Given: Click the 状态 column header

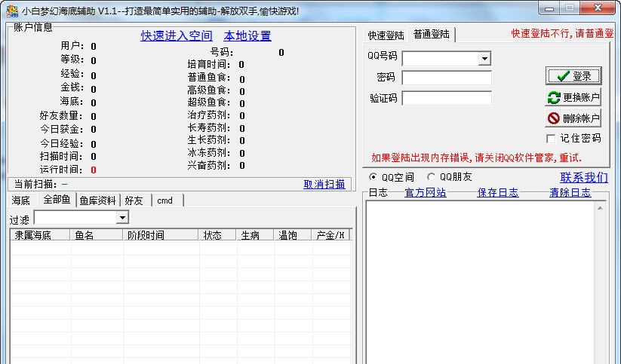Looking at the screenshot, I should pos(217,235).
